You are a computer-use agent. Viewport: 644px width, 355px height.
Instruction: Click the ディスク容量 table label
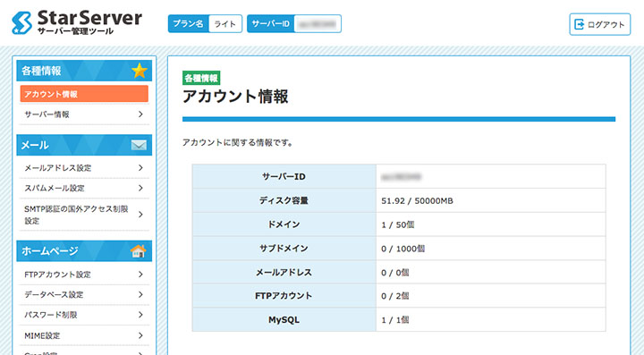[284, 200]
